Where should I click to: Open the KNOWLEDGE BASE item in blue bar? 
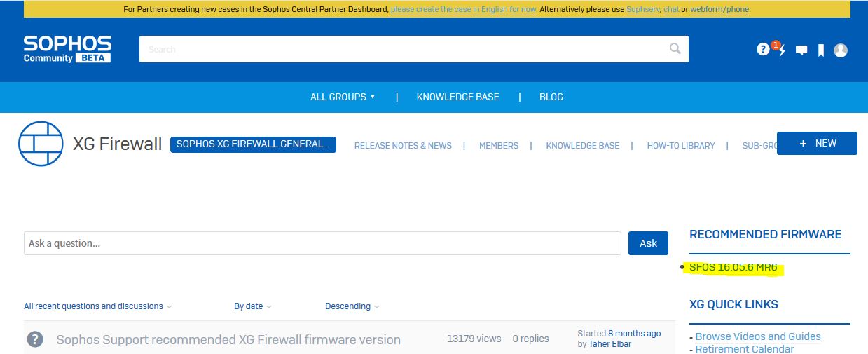[457, 97]
